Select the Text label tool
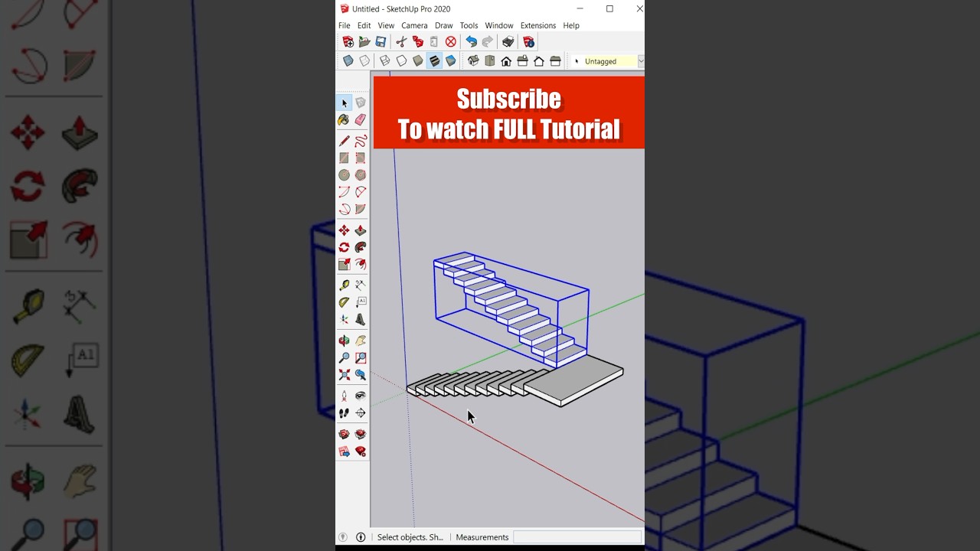The width and height of the screenshot is (980, 551). (x=361, y=302)
